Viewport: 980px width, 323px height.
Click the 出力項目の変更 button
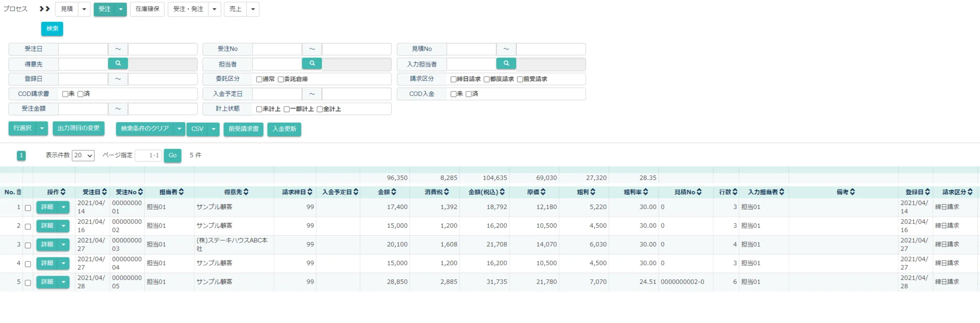(x=78, y=128)
